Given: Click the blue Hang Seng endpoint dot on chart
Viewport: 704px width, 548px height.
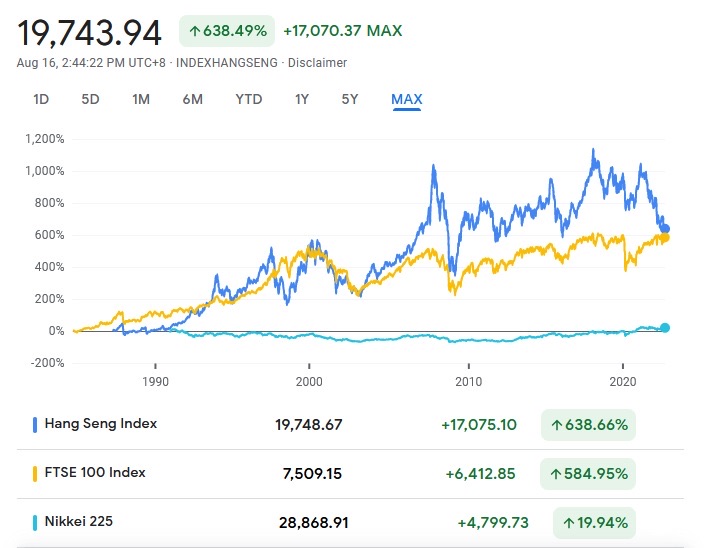Looking at the screenshot, I should coord(665,229).
